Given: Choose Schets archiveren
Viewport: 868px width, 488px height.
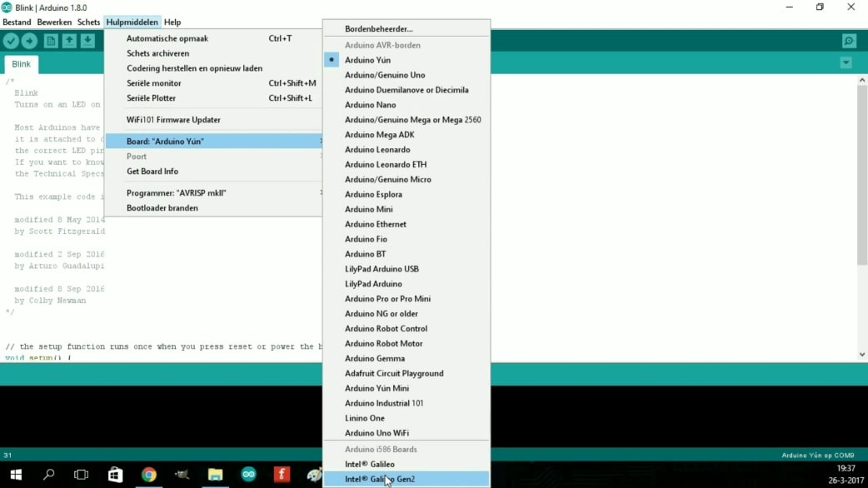Looking at the screenshot, I should pos(214,53).
